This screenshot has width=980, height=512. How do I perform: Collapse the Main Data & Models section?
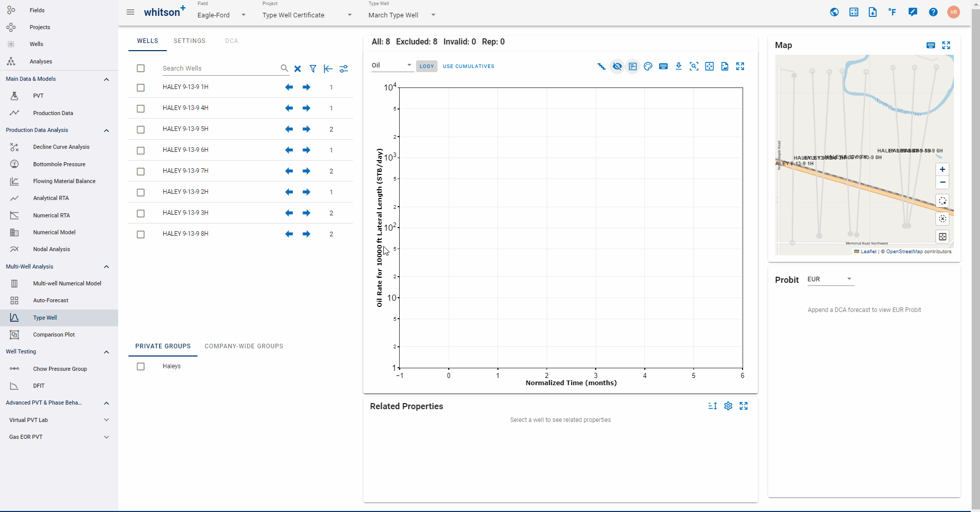(106, 79)
